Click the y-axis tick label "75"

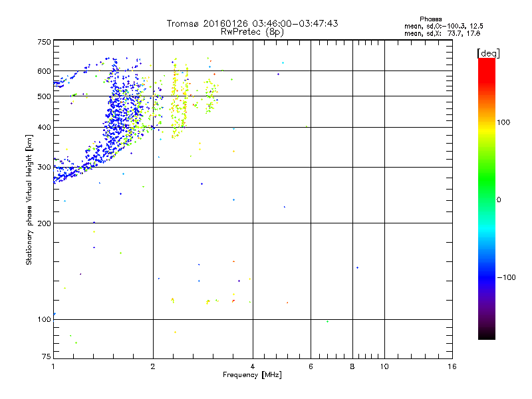pos(47,356)
